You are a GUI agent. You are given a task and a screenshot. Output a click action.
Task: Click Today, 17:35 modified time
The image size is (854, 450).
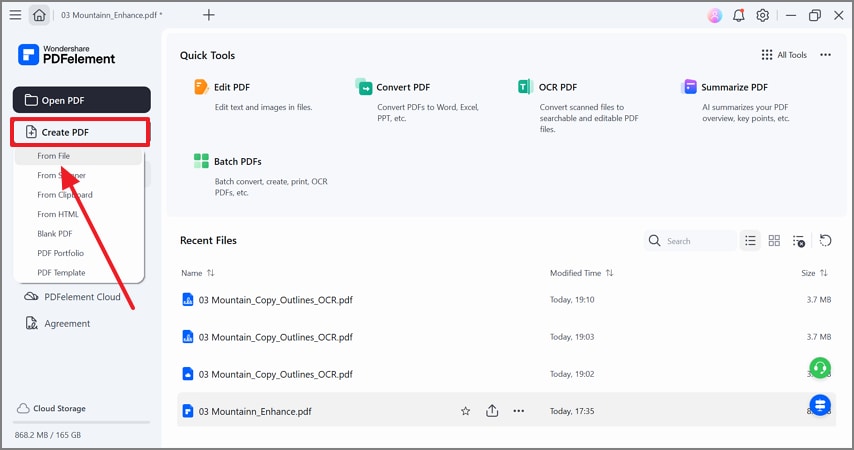point(572,411)
